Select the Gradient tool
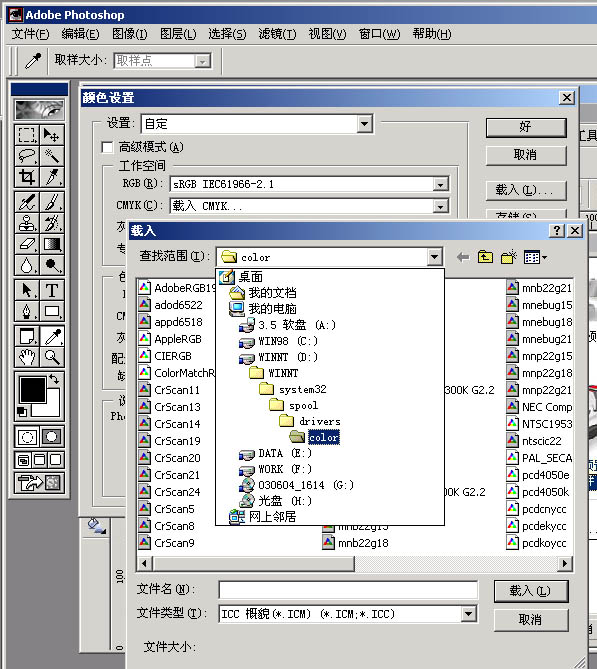This screenshot has height=669, width=597. pyautogui.click(x=52, y=244)
